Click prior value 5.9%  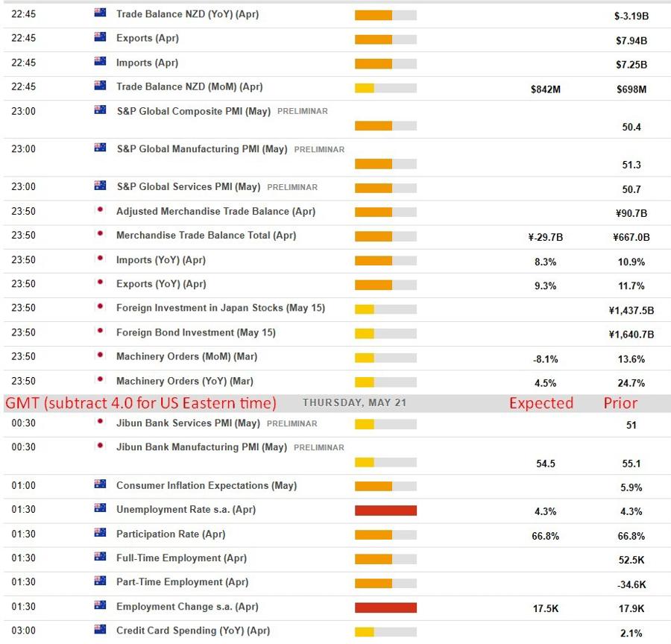(631, 487)
